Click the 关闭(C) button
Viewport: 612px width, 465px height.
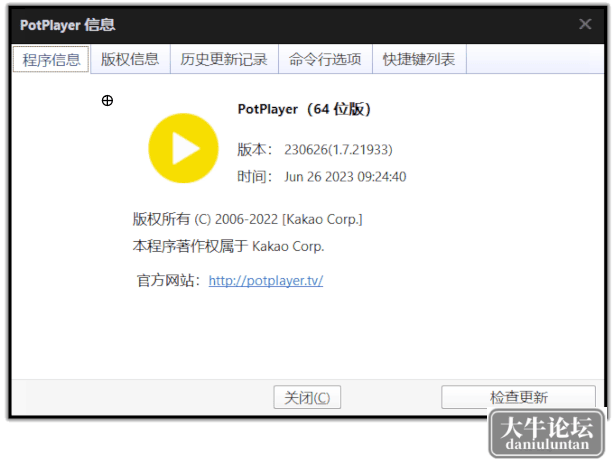pyautogui.click(x=307, y=397)
